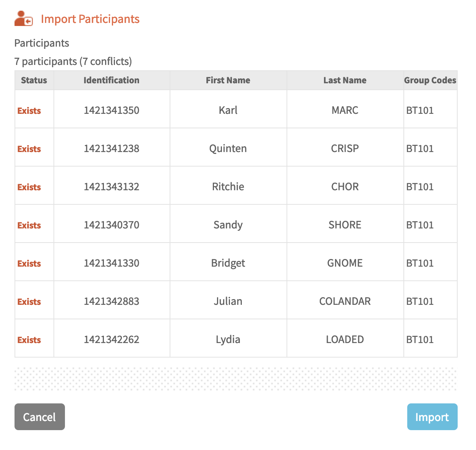Select first name Quinten
The width and height of the screenshot is (476, 450).
pos(228,149)
